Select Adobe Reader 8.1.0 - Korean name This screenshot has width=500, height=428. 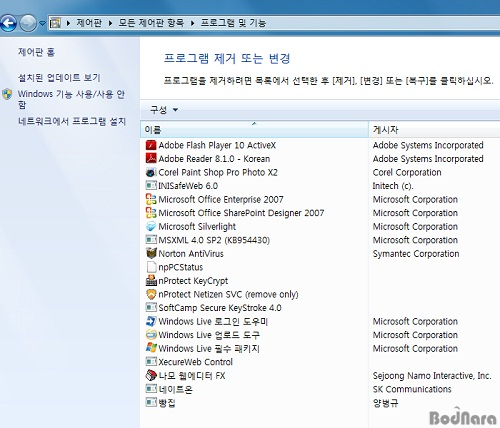(214, 159)
